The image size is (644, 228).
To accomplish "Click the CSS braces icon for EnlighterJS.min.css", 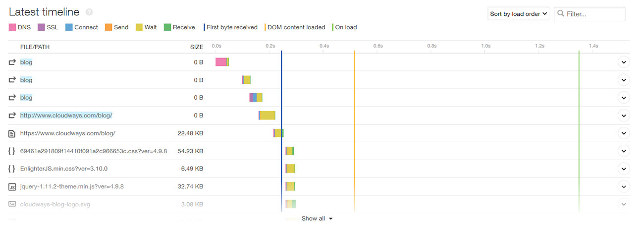I will pos(12,169).
